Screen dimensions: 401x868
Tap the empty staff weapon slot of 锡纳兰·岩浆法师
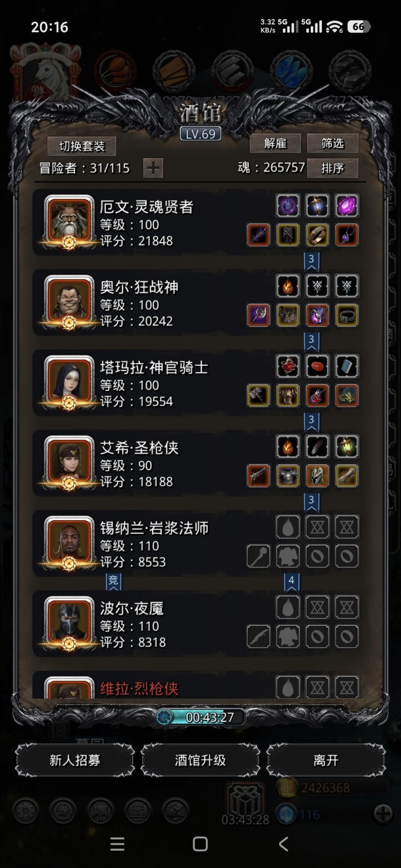click(258, 556)
